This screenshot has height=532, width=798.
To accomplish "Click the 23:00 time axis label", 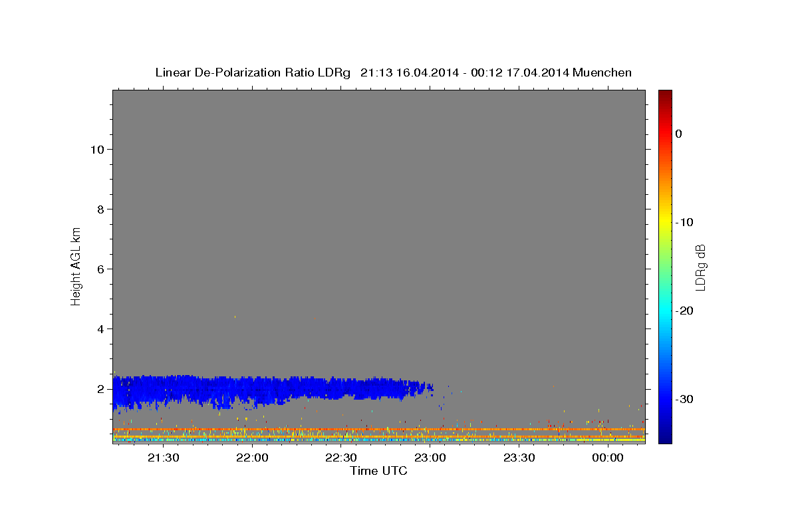I will coord(430,458).
